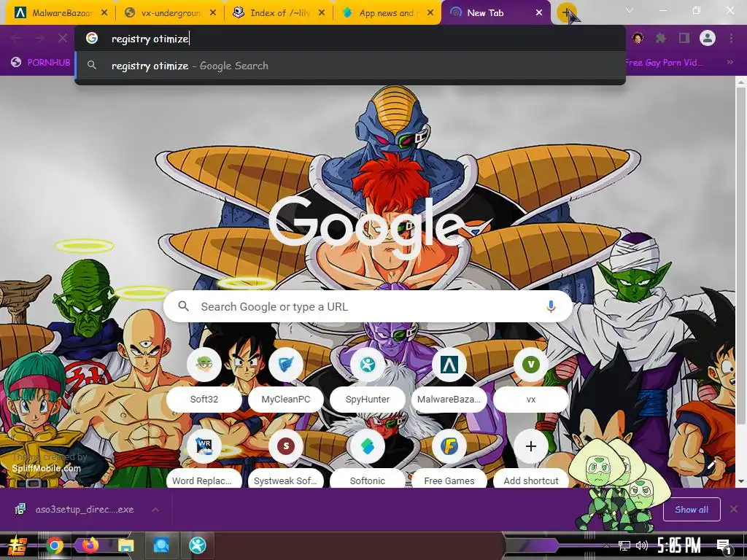This screenshot has height=560, width=747.
Task: Open the PORNHUB bookmark
Action: [41, 63]
